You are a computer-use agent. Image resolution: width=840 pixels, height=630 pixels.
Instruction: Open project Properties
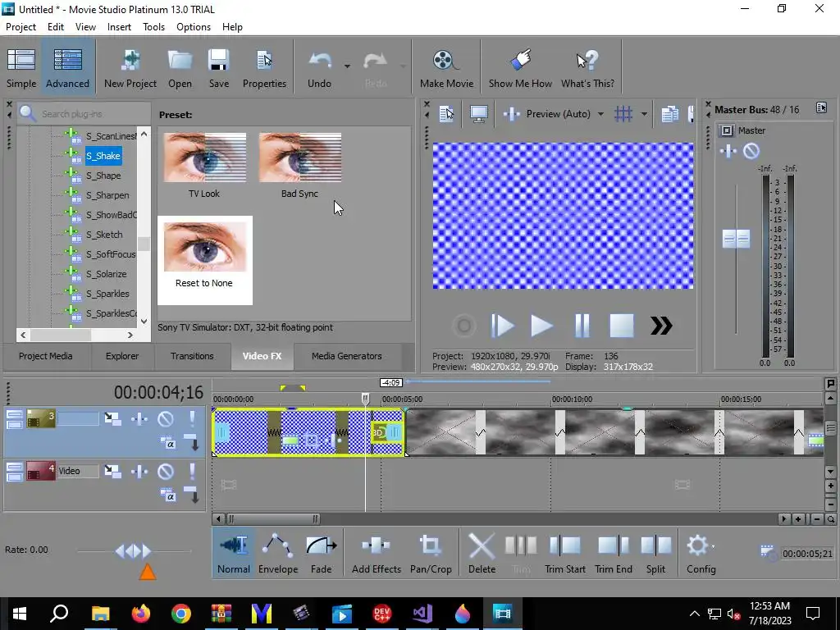pyautogui.click(x=264, y=68)
